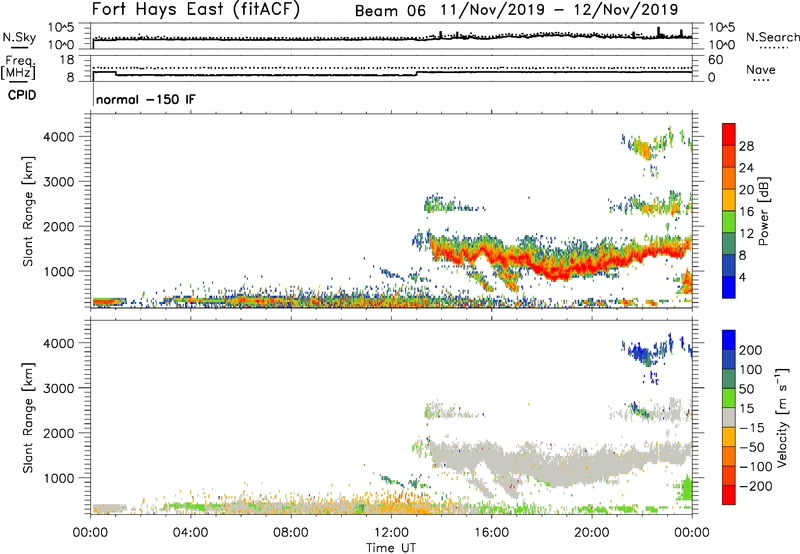
Task: Click the 'Fort Hays East (fitACF)' title
Action: pos(195,9)
